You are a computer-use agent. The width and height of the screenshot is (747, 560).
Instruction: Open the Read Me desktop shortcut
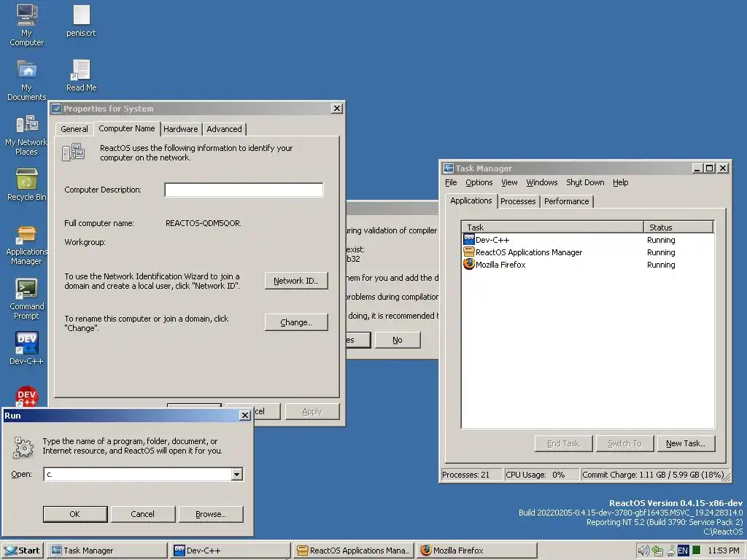(81, 75)
